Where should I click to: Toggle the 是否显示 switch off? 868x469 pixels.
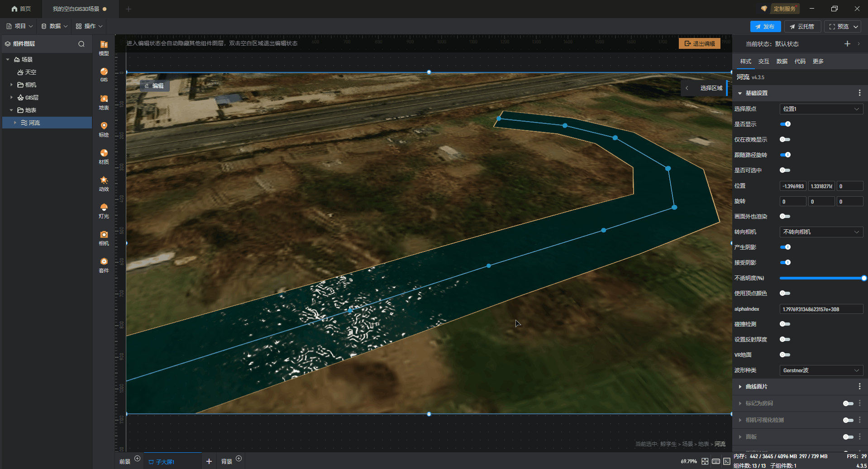click(785, 124)
